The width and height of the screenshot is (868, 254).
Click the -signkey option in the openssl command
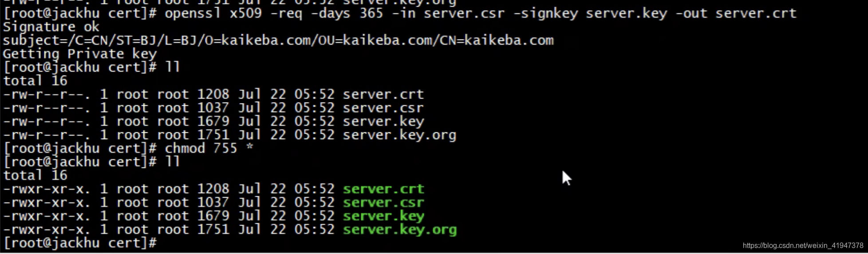[546, 13]
